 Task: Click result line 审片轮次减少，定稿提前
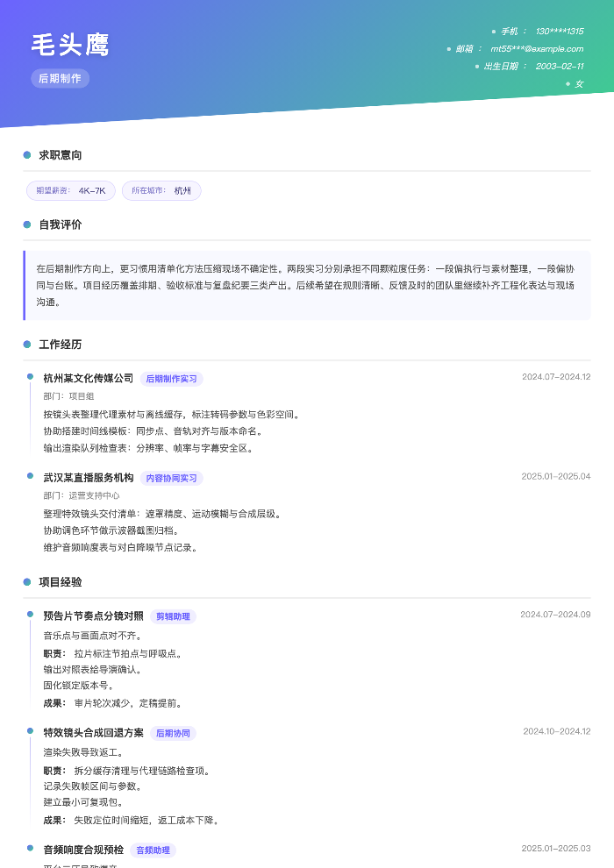pyautogui.click(x=128, y=703)
